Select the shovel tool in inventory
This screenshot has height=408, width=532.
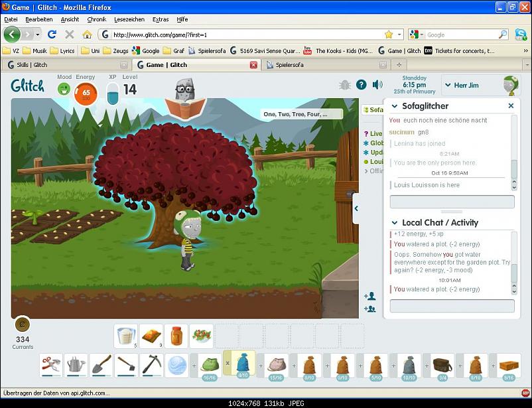tap(101, 364)
